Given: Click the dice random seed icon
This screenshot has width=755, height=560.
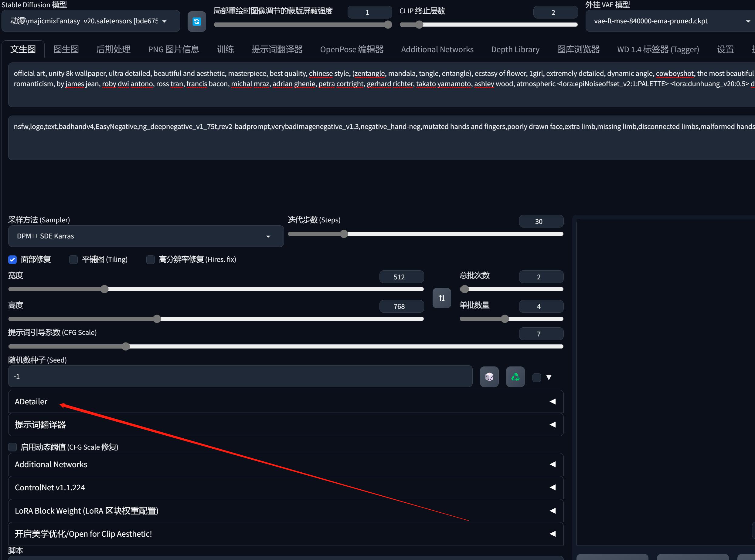Looking at the screenshot, I should [x=489, y=376].
